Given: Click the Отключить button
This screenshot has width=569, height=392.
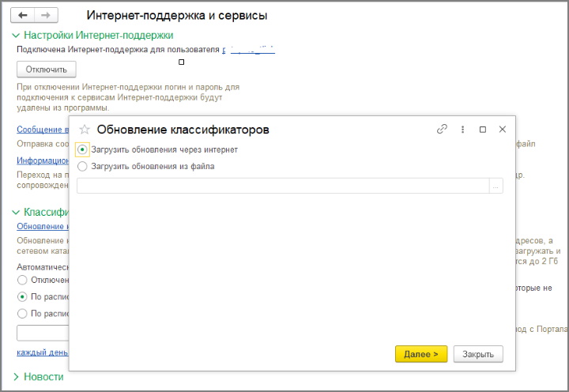Looking at the screenshot, I should coord(46,69).
